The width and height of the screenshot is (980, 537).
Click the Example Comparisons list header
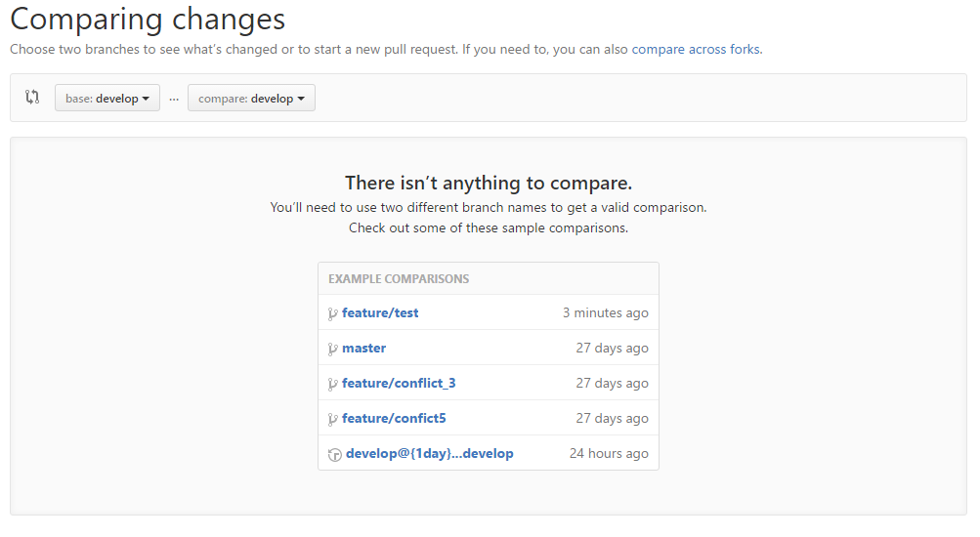[x=399, y=279]
